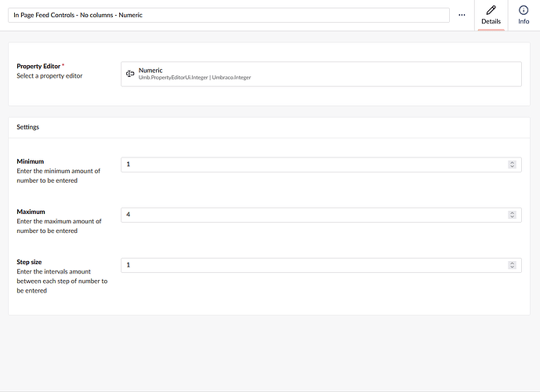This screenshot has width=540, height=392.
Task: Click the Minimum field spinner arrows
Action: pos(512,165)
